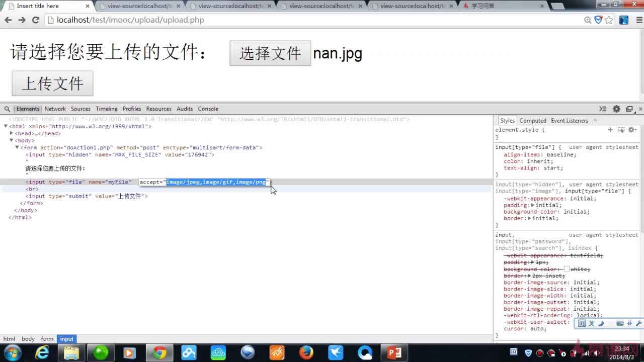Select the 'html' breadcrumb item
Viewport: 644px width, 362px height.
9,339
